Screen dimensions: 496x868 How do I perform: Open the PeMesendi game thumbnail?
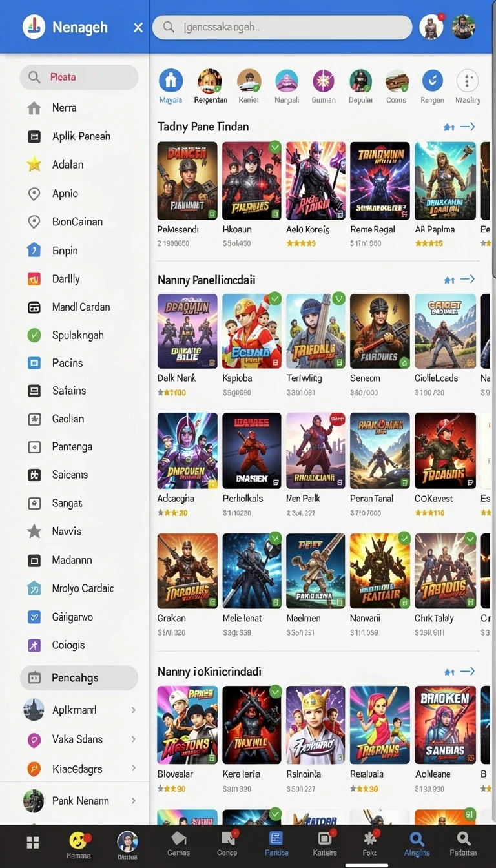point(187,181)
